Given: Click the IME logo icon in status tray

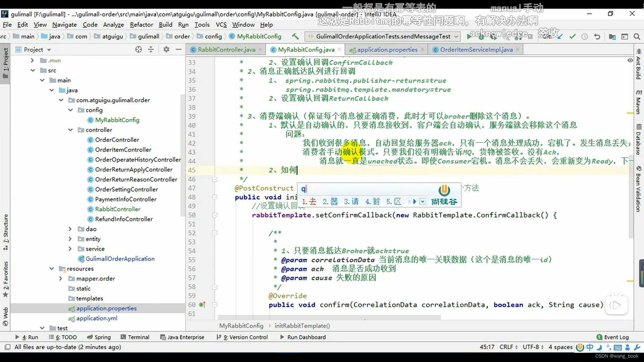Looking at the screenshot, I should pyautogui.click(x=580, y=347).
